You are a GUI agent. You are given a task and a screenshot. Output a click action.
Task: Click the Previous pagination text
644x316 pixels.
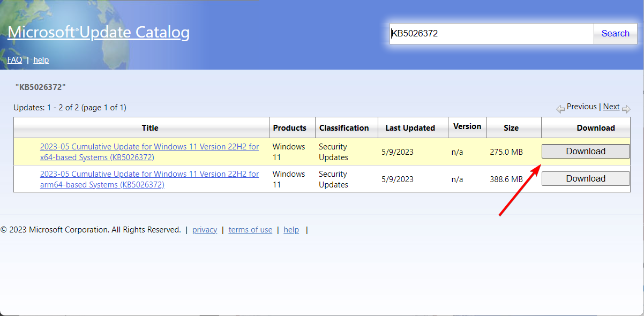[582, 107]
